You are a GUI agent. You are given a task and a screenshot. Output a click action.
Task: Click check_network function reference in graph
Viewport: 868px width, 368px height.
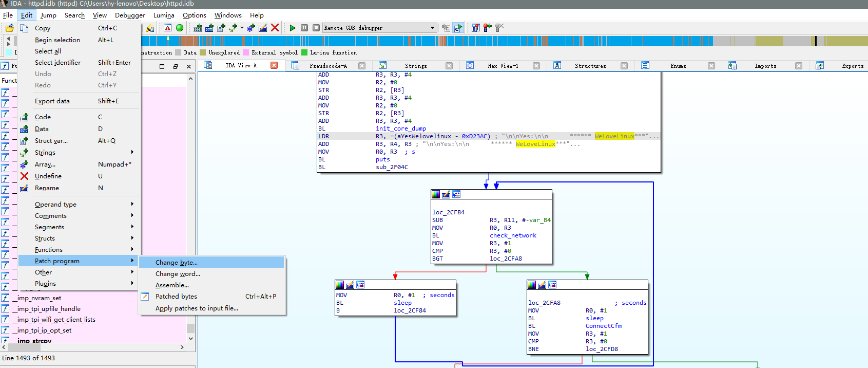[512, 235]
